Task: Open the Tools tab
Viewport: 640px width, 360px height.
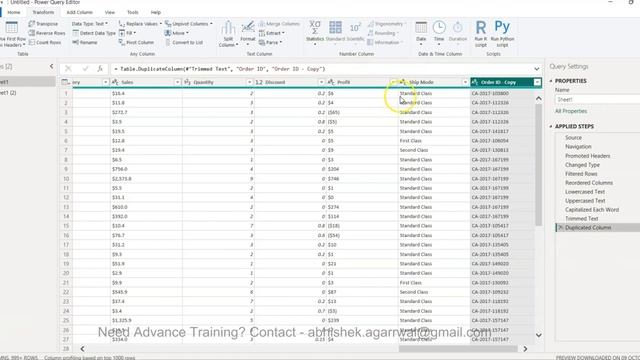Action: [133, 12]
